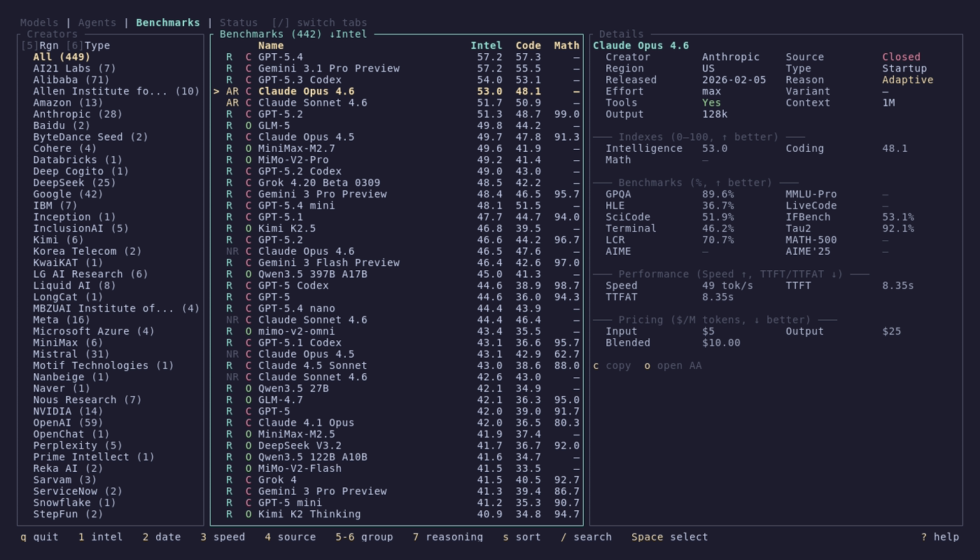Switch to the Models tab
The height and width of the screenshot is (560, 980).
38,22
